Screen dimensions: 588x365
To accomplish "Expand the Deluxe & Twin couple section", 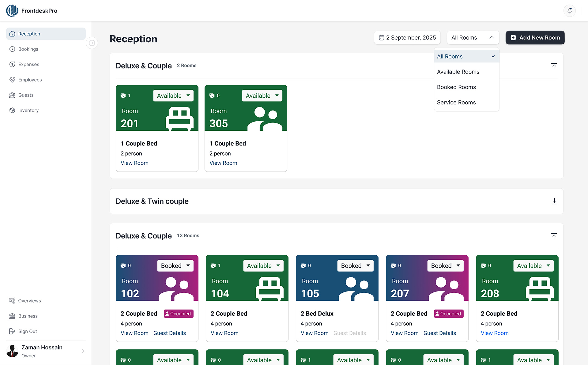I will tap(554, 201).
